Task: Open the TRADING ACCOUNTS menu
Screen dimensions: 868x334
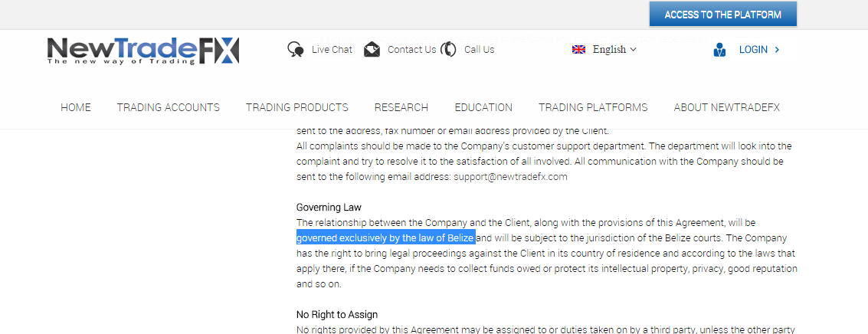Action: pos(168,107)
